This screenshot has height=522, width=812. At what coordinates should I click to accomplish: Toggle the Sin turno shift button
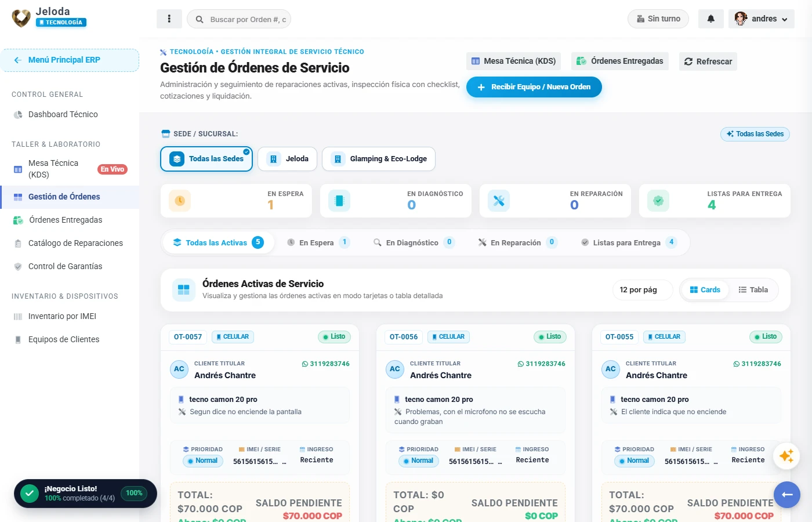(x=658, y=19)
